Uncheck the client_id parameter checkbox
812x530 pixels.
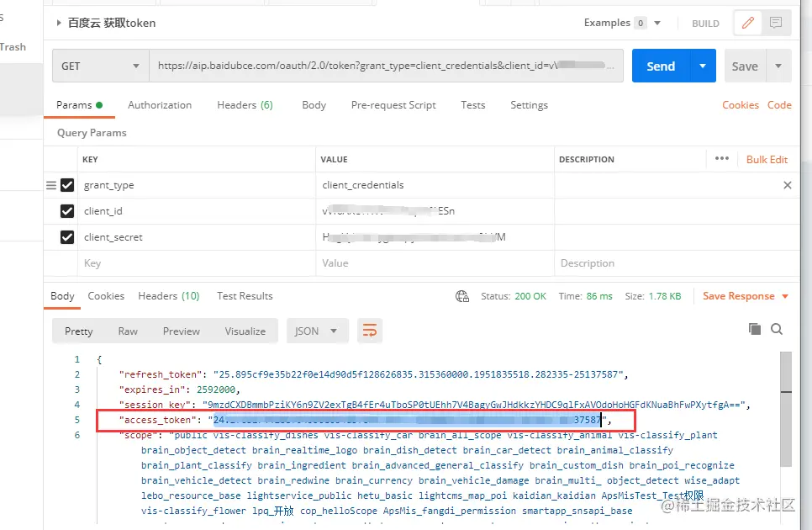tap(67, 211)
